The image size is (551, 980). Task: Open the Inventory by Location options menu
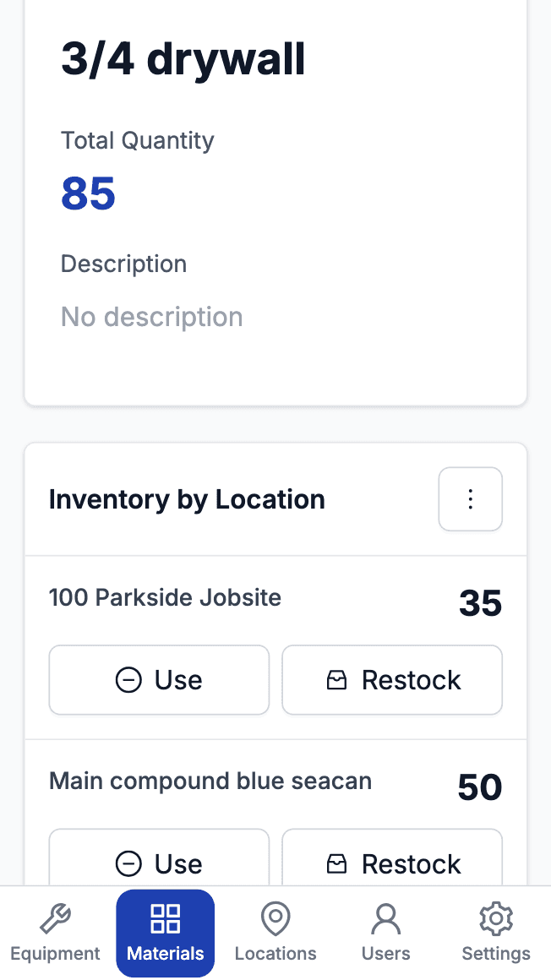(470, 498)
